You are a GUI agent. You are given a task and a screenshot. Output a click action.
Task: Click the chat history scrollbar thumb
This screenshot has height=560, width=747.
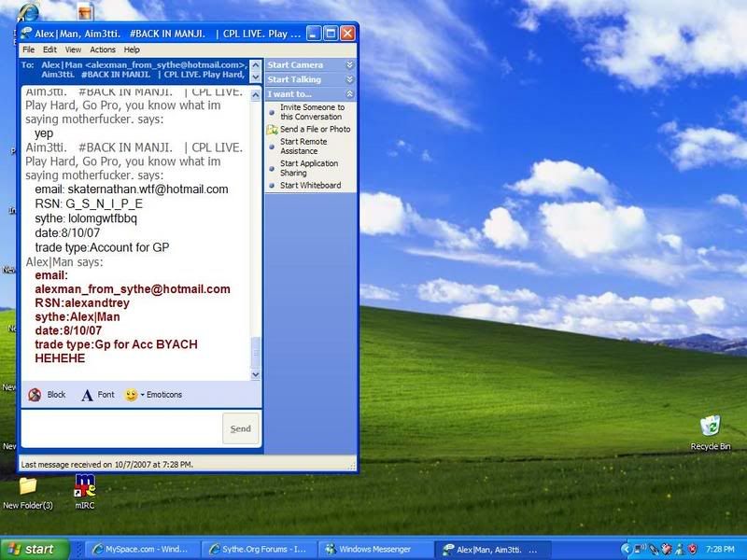pos(256,353)
